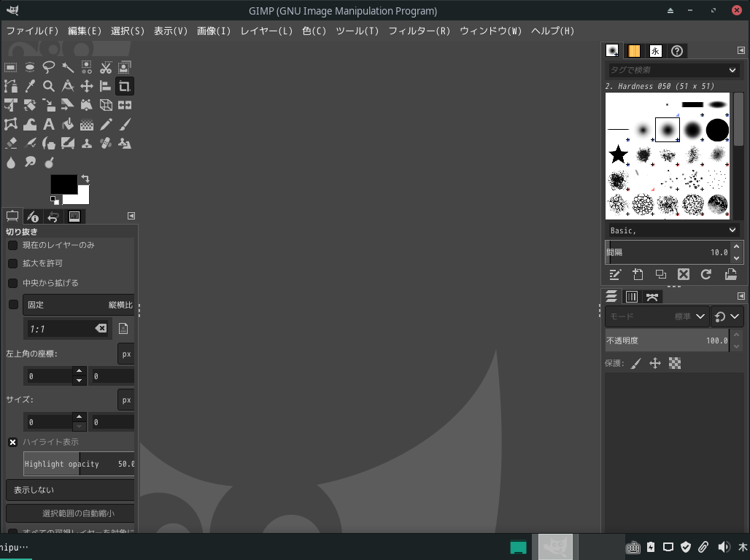Screen dimensions: 750x560
Task: Enable 現在のレイヤーのみ checkbox
Action: point(13,245)
